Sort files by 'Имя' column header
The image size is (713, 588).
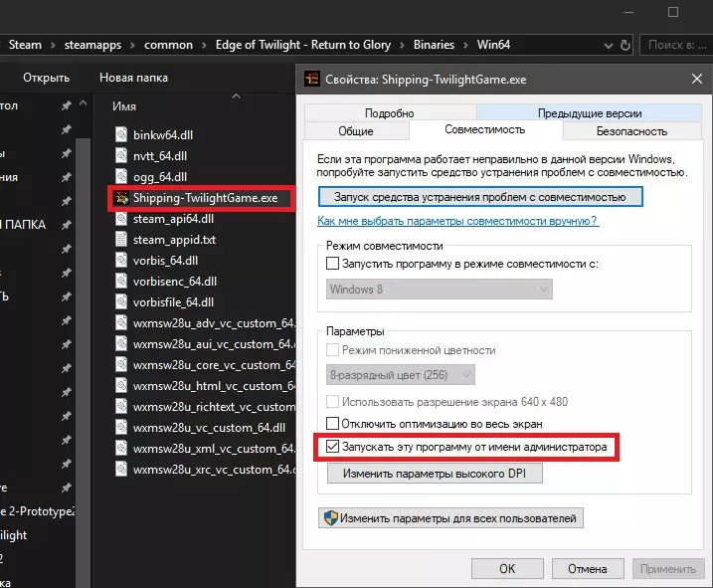[124, 106]
